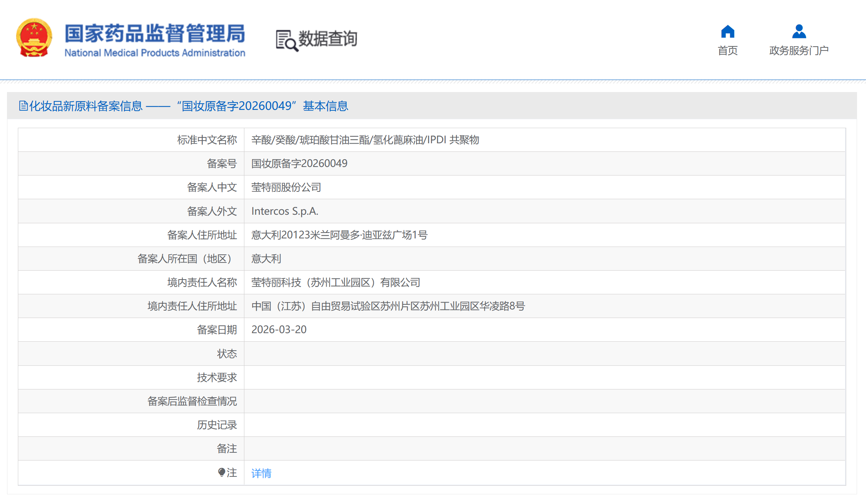The image size is (866, 504).
Task: Go to 首页 text link
Action: [x=727, y=51]
